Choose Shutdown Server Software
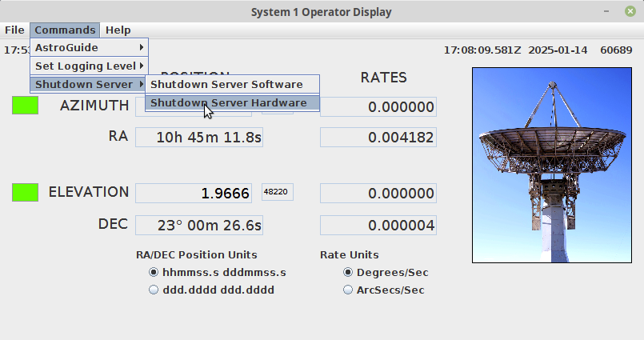644x340 pixels. coord(226,84)
